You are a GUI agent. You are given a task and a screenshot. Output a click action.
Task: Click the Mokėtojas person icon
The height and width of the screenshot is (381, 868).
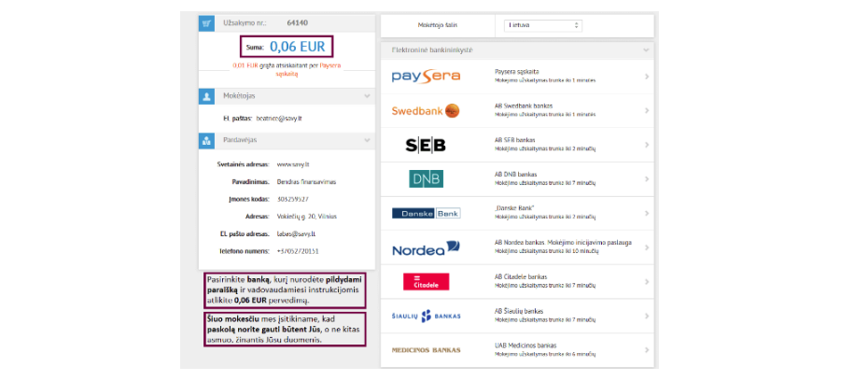click(206, 95)
